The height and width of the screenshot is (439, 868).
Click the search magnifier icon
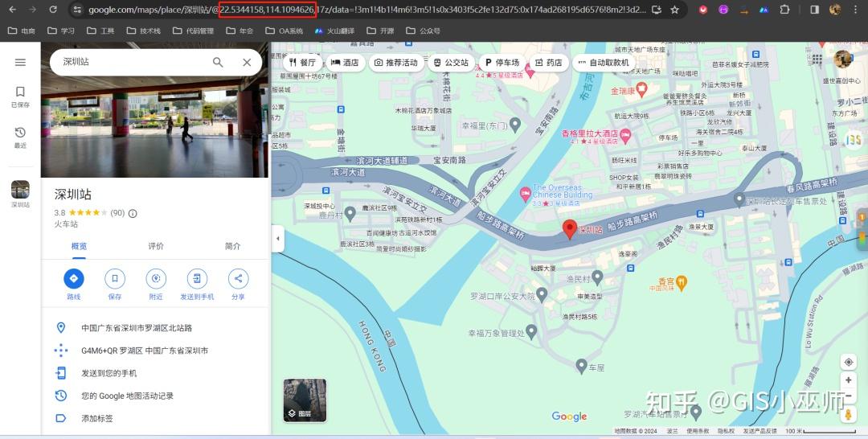point(218,63)
